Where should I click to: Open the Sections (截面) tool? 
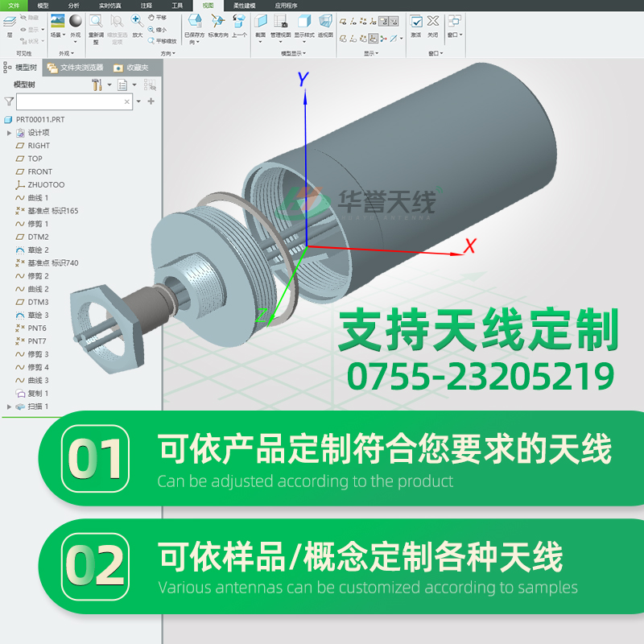click(x=261, y=20)
